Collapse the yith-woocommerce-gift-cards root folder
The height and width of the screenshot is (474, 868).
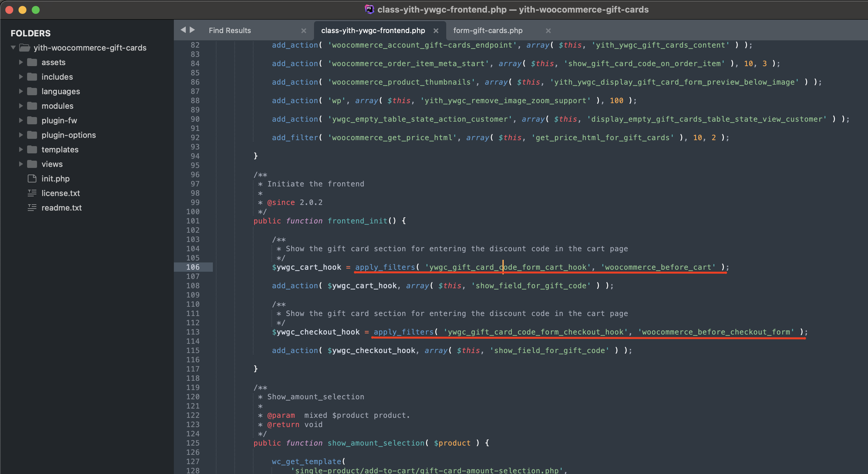(13, 48)
